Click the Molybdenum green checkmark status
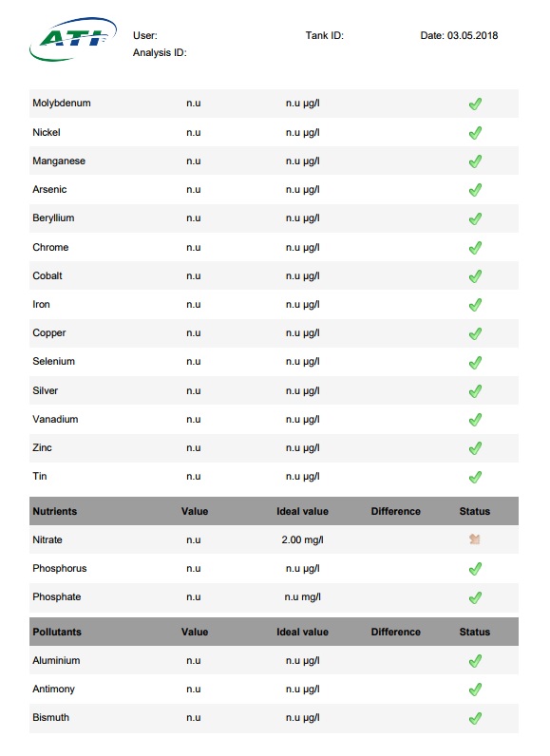This screenshot has width=550, height=756. point(475,104)
